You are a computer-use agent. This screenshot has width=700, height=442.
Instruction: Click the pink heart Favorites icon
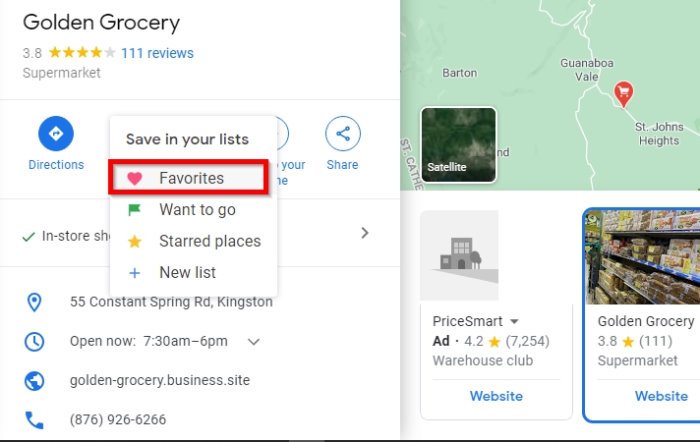135,178
